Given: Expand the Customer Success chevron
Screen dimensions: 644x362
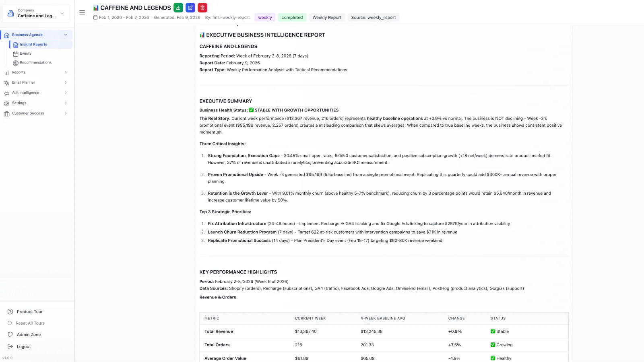Looking at the screenshot, I should [66, 113].
